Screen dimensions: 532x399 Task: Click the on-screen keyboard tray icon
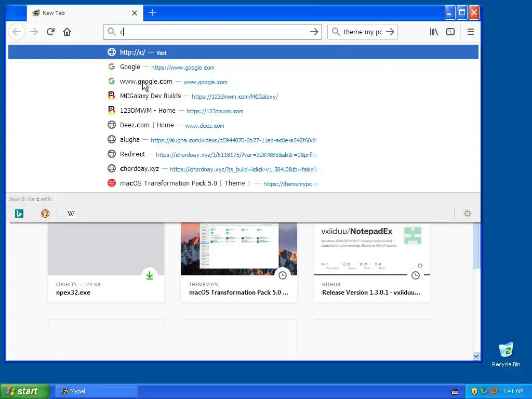point(455,392)
